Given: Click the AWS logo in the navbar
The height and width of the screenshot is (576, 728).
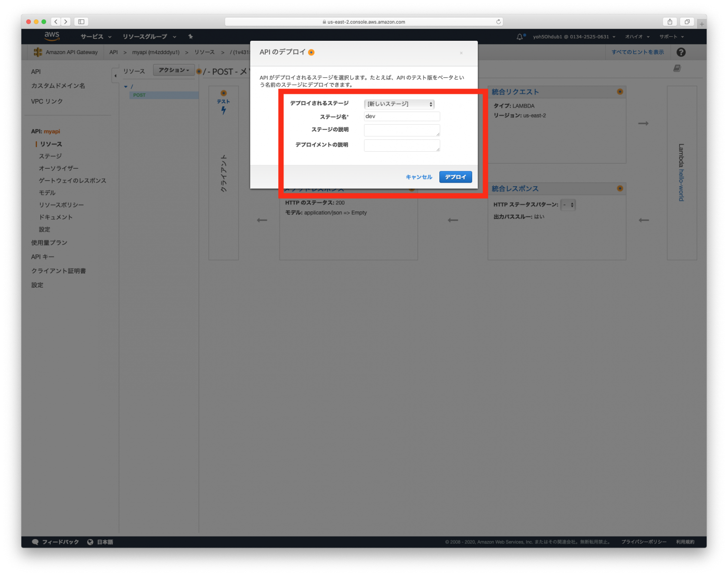Looking at the screenshot, I should coord(52,36).
